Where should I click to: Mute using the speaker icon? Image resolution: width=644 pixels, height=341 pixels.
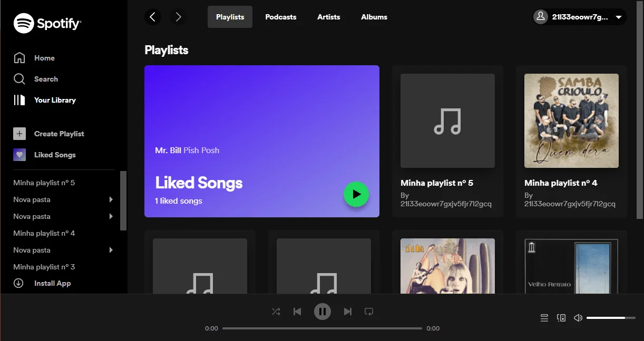[x=578, y=318]
